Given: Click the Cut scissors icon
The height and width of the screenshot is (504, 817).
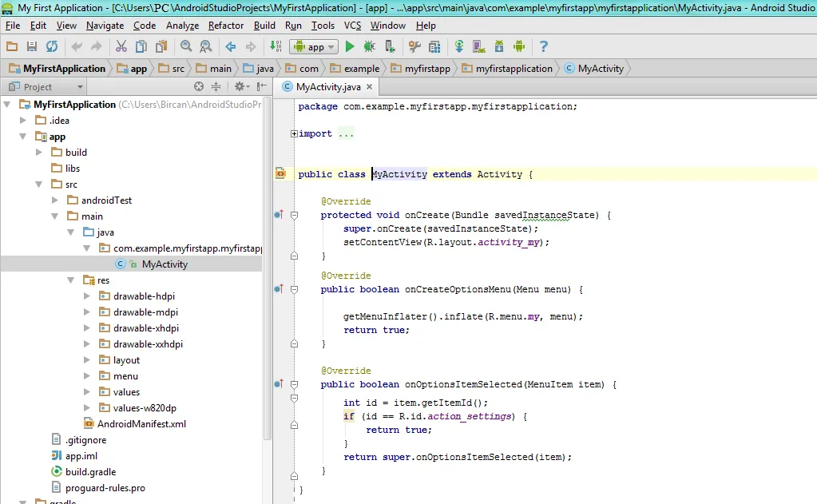Looking at the screenshot, I should pyautogui.click(x=121, y=47).
